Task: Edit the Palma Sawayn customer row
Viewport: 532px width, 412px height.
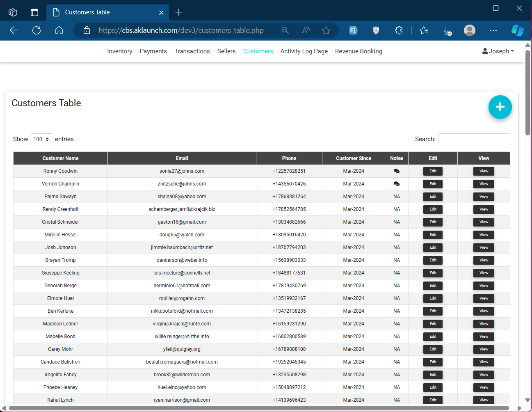Action: pos(433,197)
